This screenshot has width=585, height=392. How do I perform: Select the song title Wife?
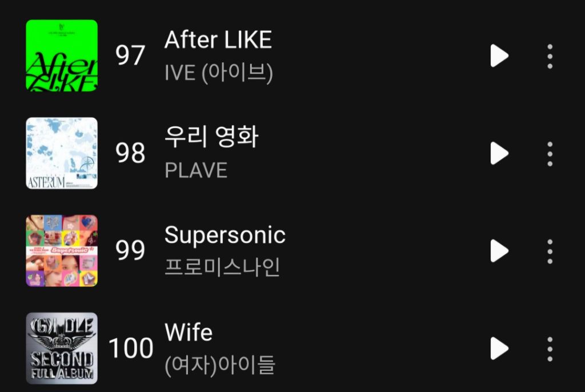[x=188, y=333]
